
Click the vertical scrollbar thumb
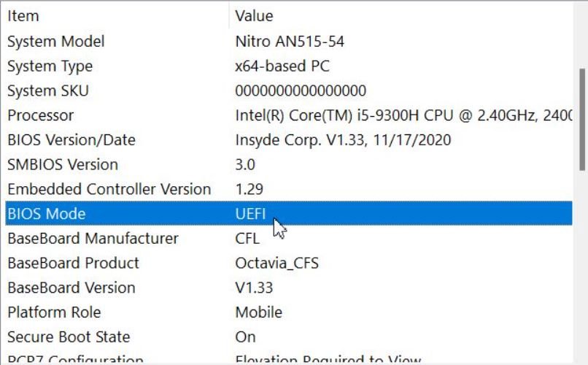click(x=582, y=117)
